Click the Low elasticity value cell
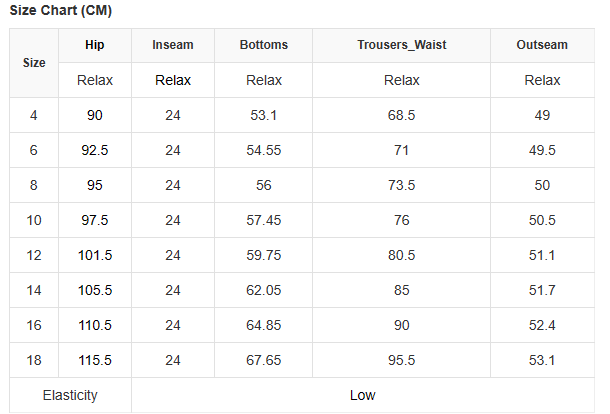Image resolution: width=610 pixels, height=414 pixels. point(362,395)
